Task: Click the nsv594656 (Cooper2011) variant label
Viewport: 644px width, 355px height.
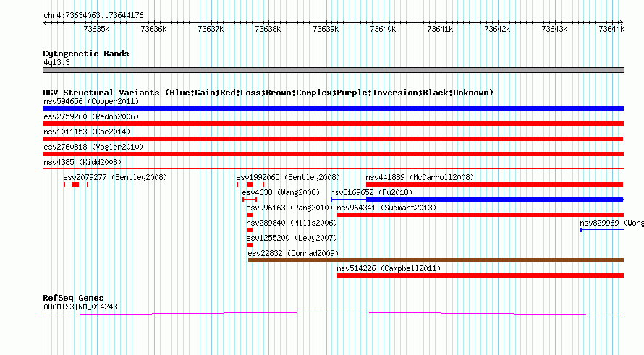Action: pyautogui.click(x=91, y=101)
